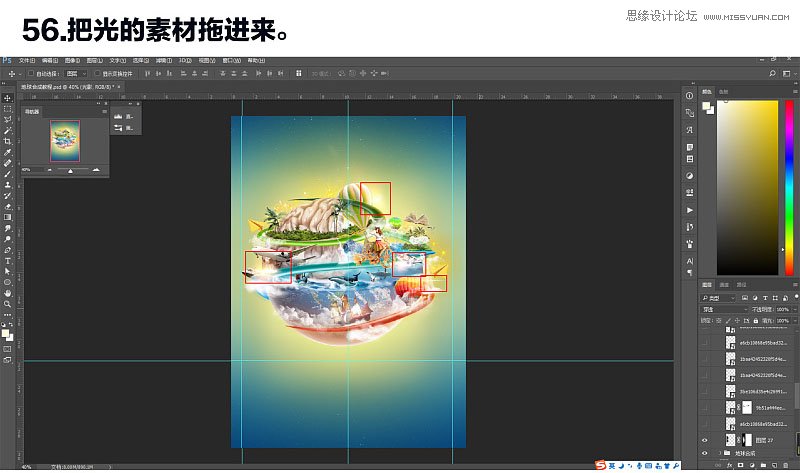The height and width of the screenshot is (473, 800).
Task: Click the Navigator zoom slider handle
Action: pos(70,171)
